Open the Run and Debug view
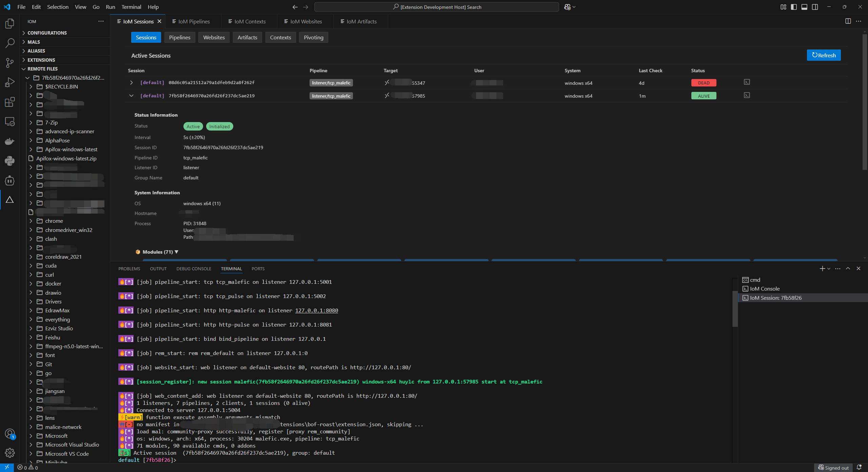This screenshot has width=868, height=472. [x=9, y=82]
